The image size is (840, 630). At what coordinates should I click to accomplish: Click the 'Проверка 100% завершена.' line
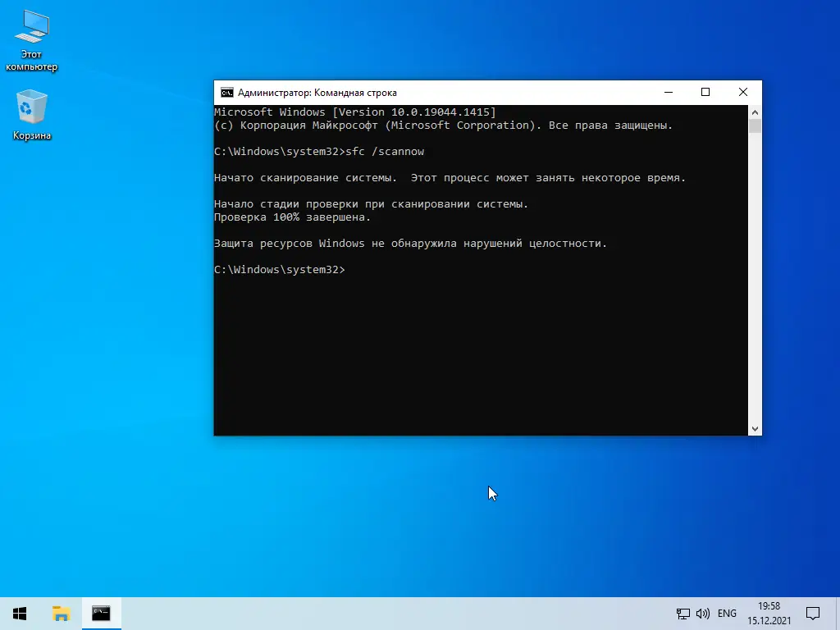293,217
